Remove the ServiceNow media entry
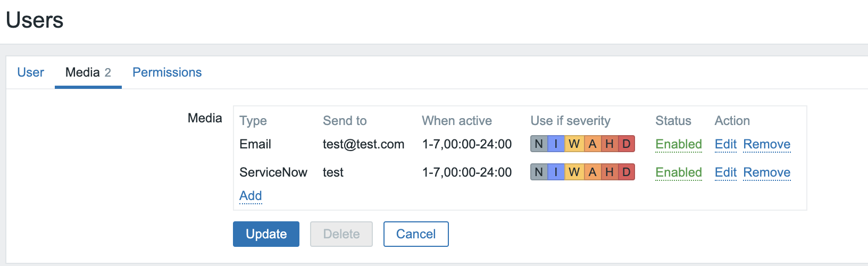 pos(766,172)
